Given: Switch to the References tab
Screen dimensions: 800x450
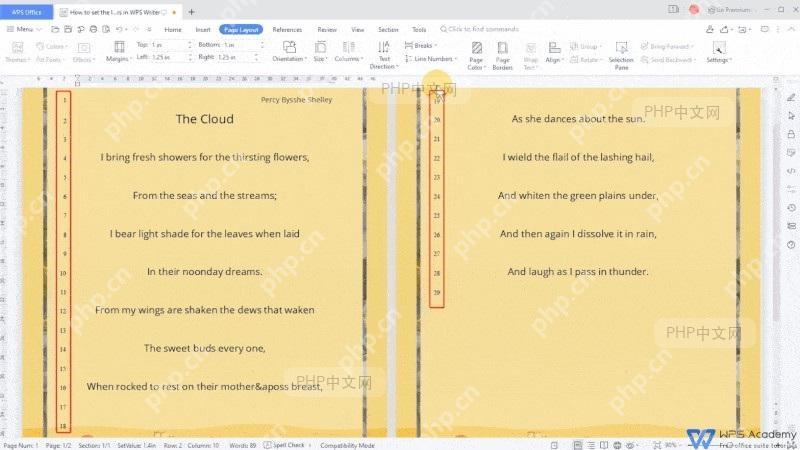Looking at the screenshot, I should 287,30.
